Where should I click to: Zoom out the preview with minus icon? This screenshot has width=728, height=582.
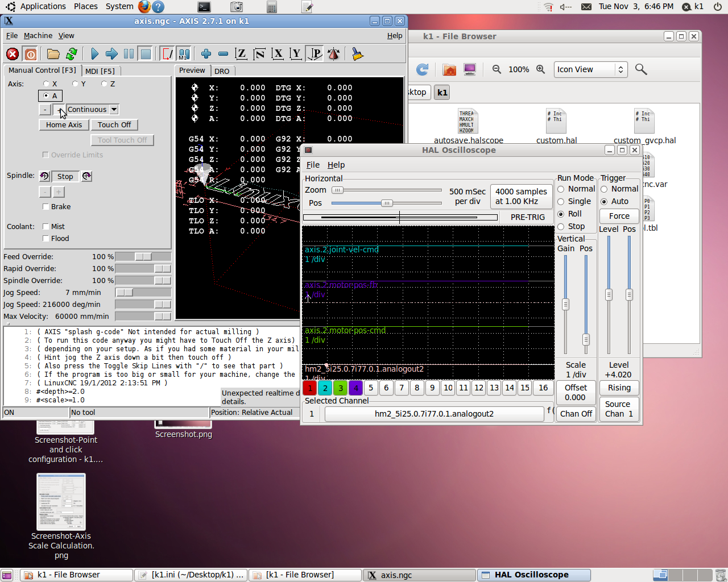click(x=223, y=54)
